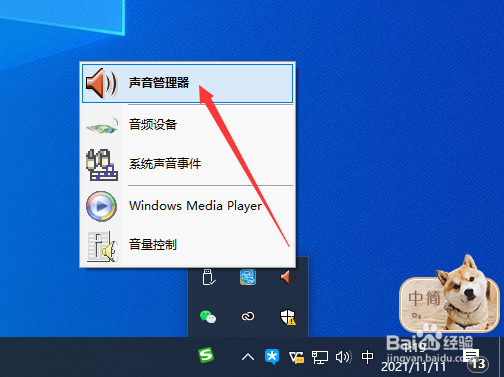Click the Windows Media Player logo icon
The width and height of the screenshot is (504, 377).
tap(101, 206)
